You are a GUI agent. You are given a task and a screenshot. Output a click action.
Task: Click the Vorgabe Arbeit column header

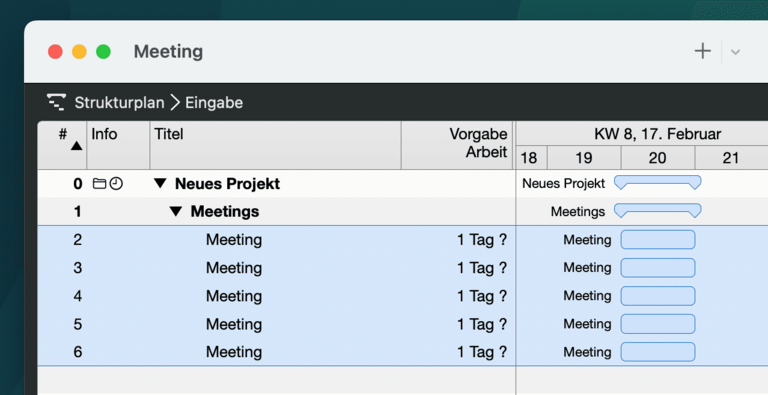[457, 146]
